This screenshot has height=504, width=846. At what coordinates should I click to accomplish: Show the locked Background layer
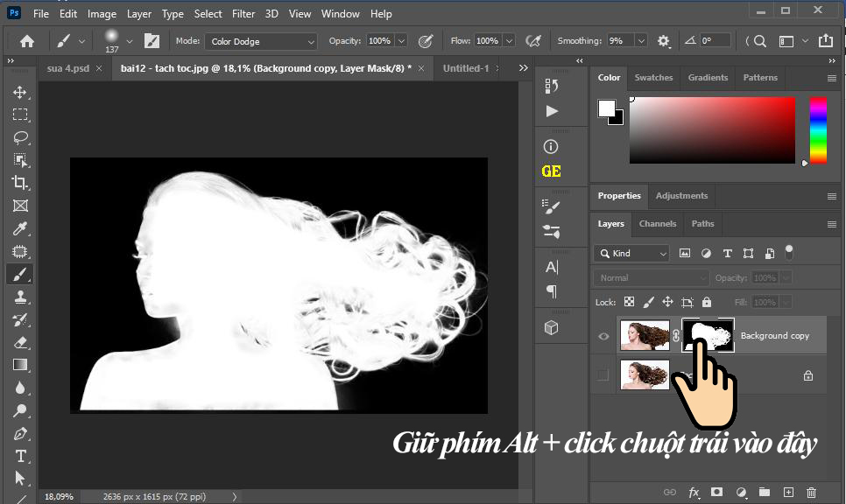click(x=603, y=374)
